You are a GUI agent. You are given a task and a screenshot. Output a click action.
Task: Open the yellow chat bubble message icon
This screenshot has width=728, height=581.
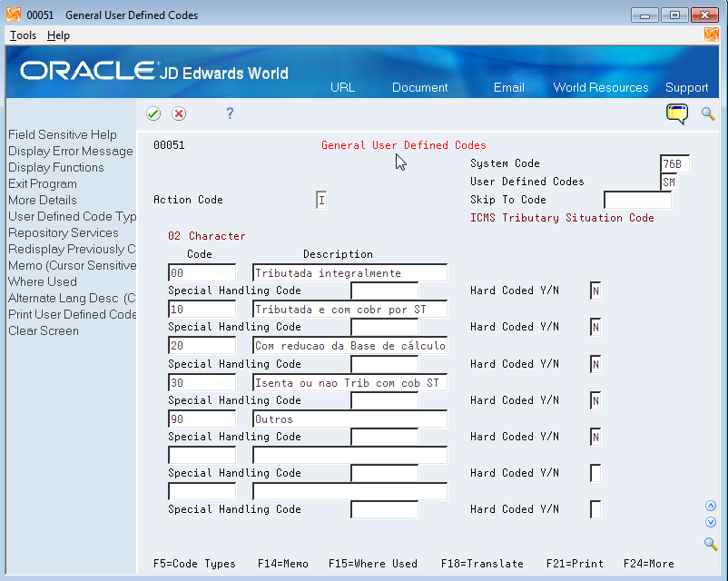pos(677,113)
